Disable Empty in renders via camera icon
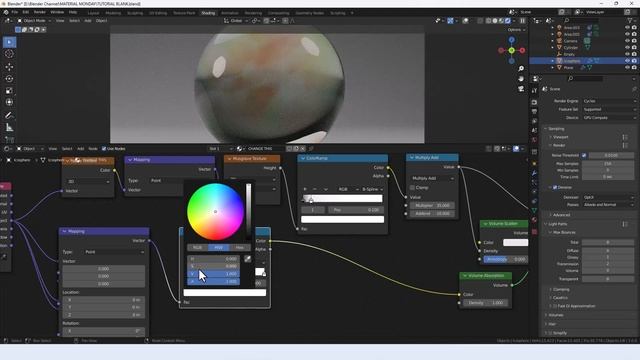The width and height of the screenshot is (640, 360). 634,54
